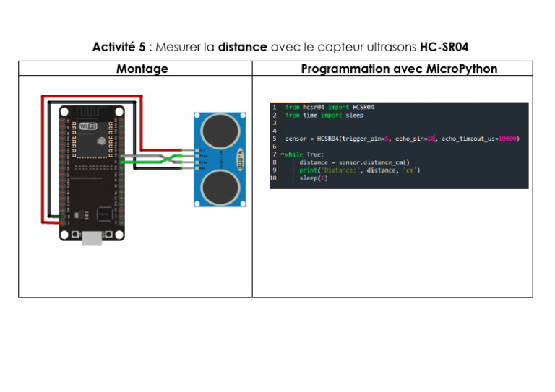555x392 pixels.
Task: Click line number 5 in code gutter
Action: (x=275, y=139)
